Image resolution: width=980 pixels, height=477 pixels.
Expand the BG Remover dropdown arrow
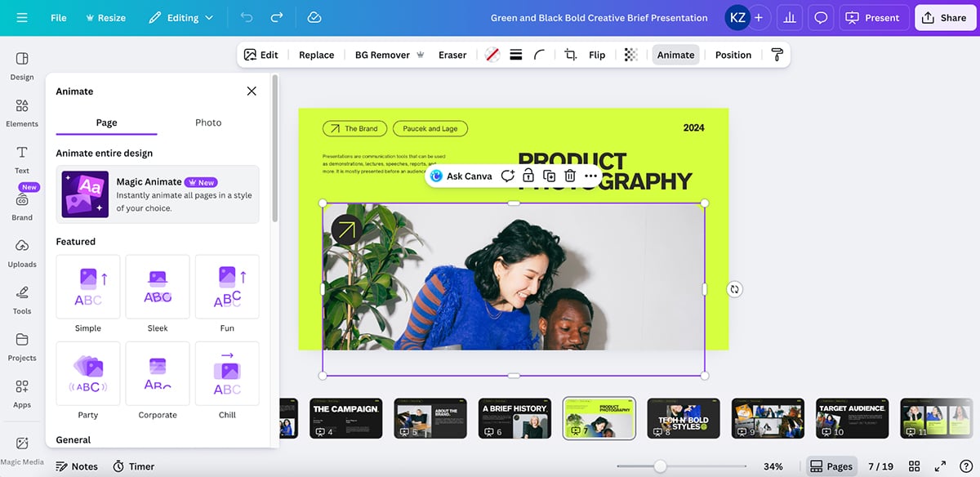(420, 54)
